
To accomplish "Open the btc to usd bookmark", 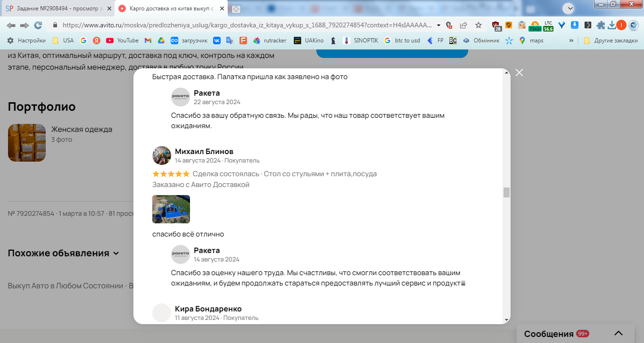I will coord(402,41).
